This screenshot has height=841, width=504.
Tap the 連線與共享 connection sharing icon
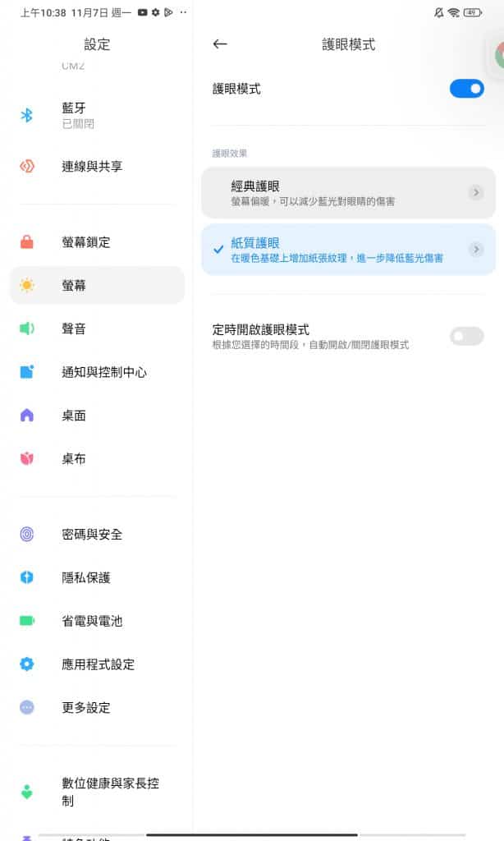click(26, 167)
